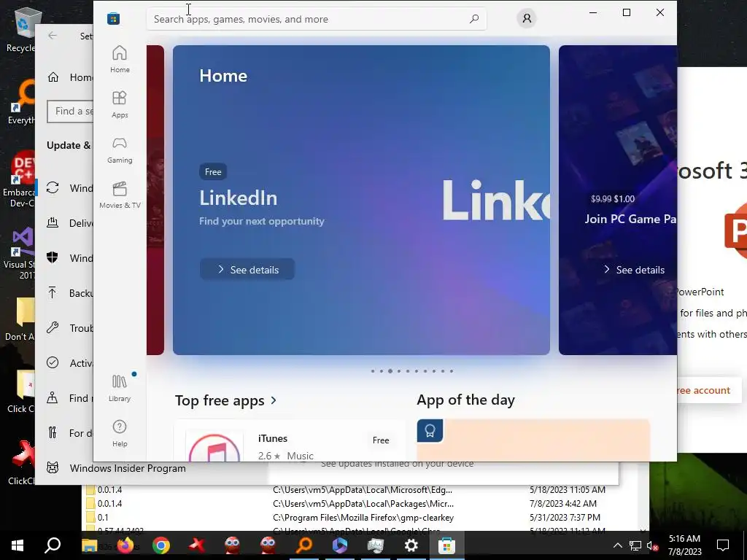Screen dimensions: 747x560
Task: Open the Gaming section in Store
Action: [x=120, y=150]
